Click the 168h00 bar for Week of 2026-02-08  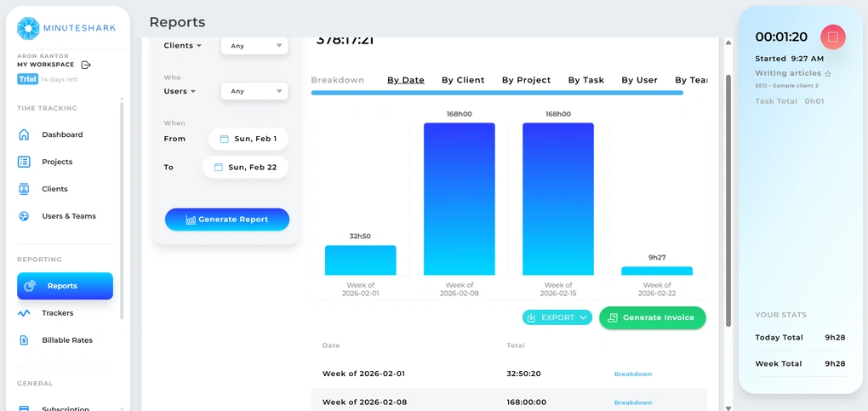point(460,198)
